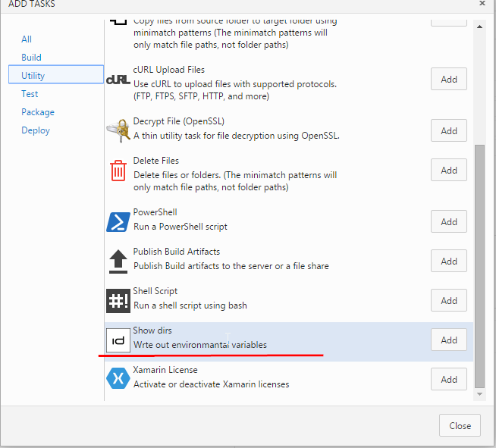The width and height of the screenshot is (496, 448).
Task: Dismiss dialog using the top-right X
Action: click(x=483, y=4)
